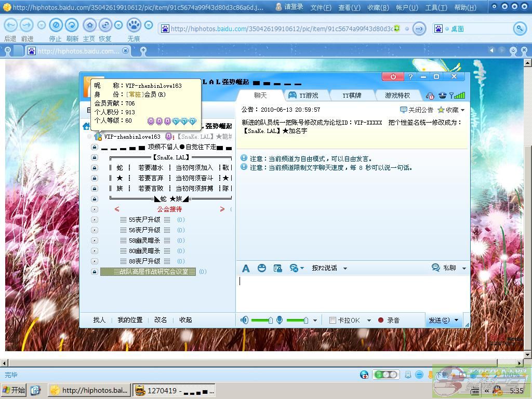Click the browser refresh (刷新) icon
Image resolution: width=532 pixels, height=399 pixels.
(72, 25)
